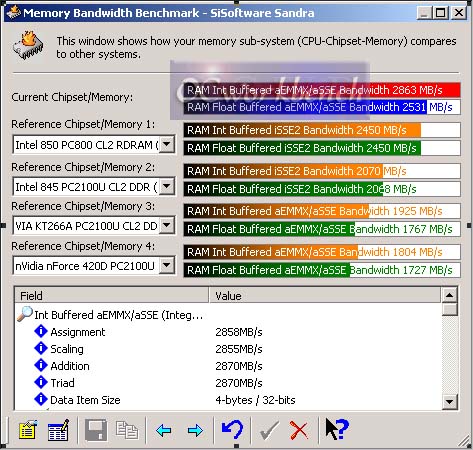Viewport: 473px width, 450px height.
Task: Click the info icon beside Scaling
Action: [x=41, y=348]
